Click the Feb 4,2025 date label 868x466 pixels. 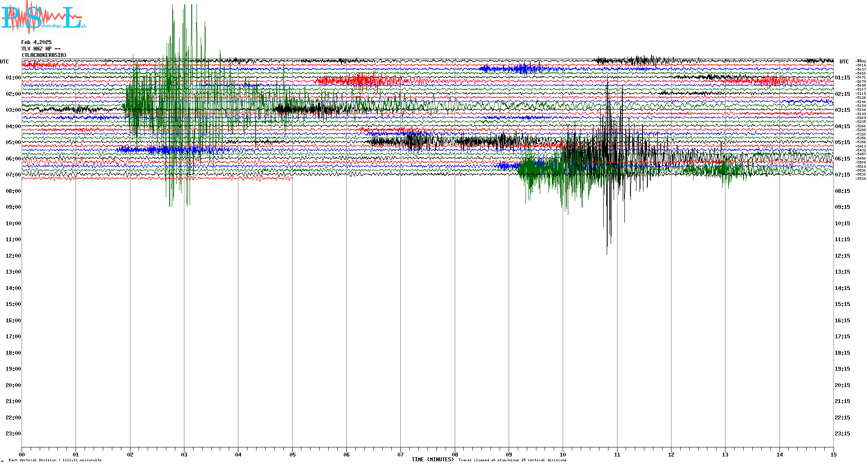point(36,42)
